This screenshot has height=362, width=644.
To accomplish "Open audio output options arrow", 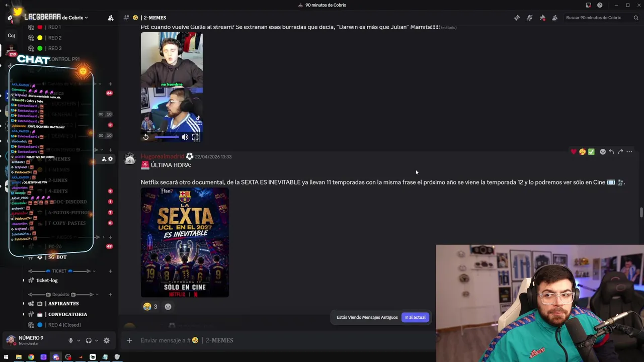I will [97, 340].
